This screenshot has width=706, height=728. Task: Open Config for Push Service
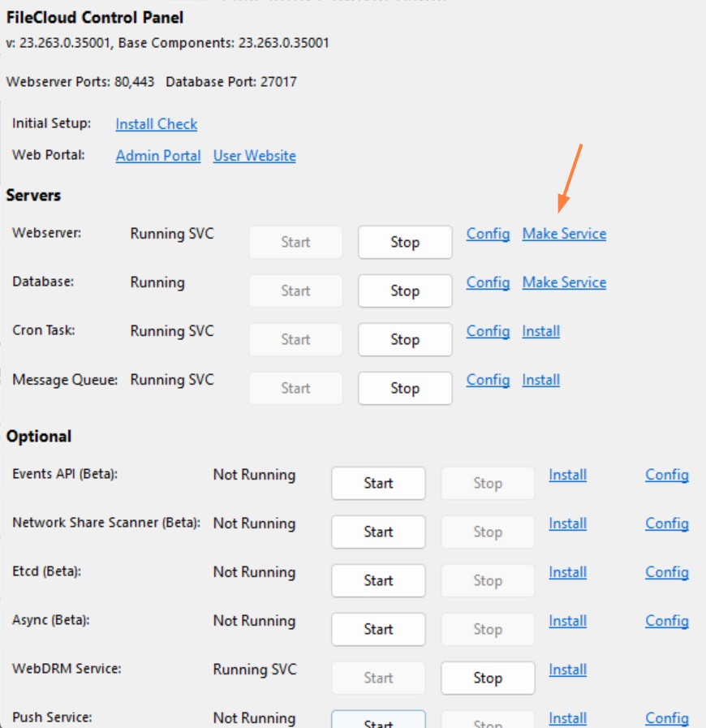667,718
